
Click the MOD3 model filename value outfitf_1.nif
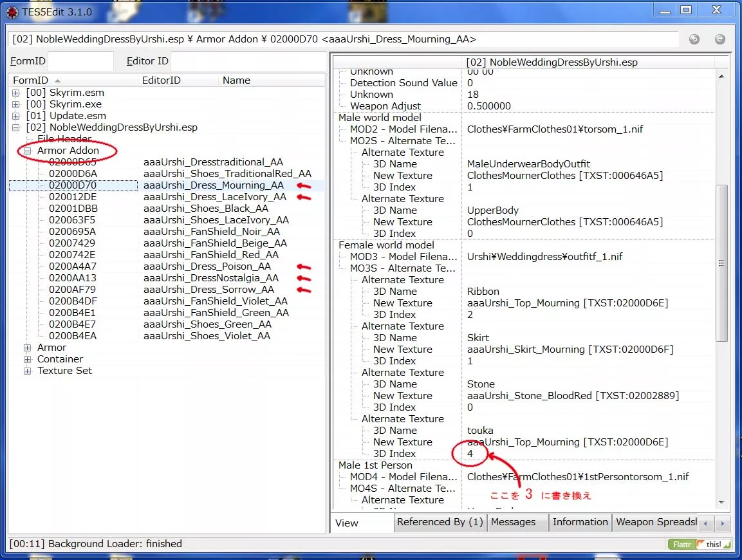(x=544, y=257)
